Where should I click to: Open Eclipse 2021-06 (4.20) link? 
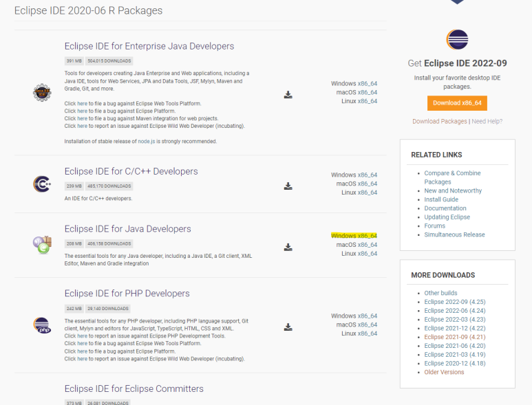(x=455, y=346)
